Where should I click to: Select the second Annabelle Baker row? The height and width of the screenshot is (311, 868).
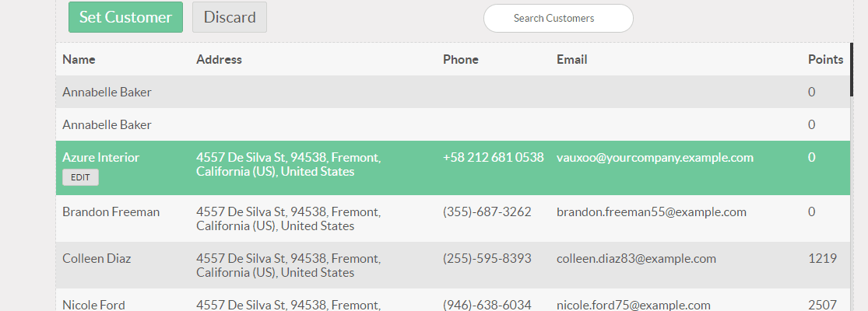pos(107,124)
